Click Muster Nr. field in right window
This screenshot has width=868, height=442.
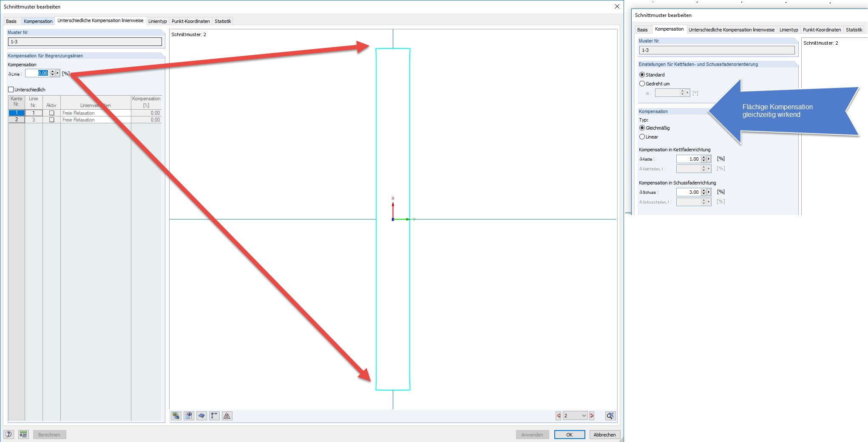717,50
